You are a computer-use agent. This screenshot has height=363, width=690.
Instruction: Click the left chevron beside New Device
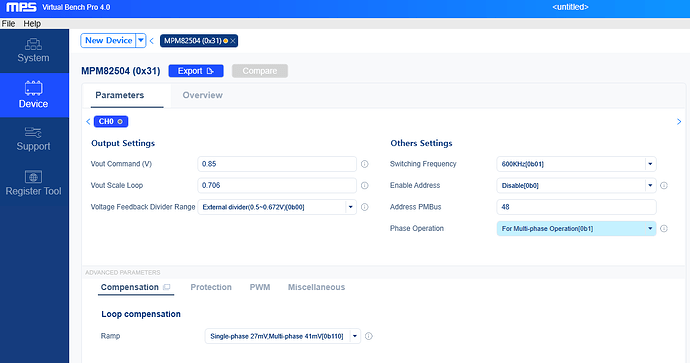click(x=152, y=41)
